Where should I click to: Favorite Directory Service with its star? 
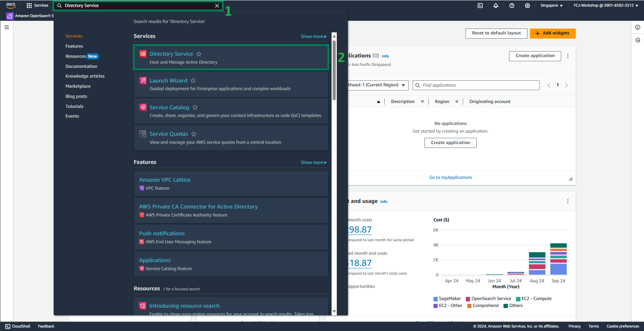point(199,54)
